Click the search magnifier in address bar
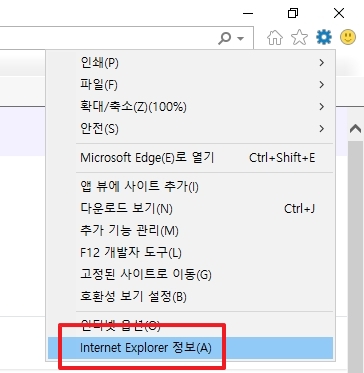 click(225, 39)
